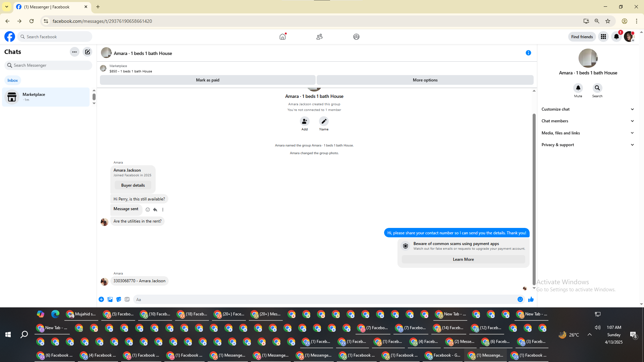Click the More options button

tap(425, 80)
